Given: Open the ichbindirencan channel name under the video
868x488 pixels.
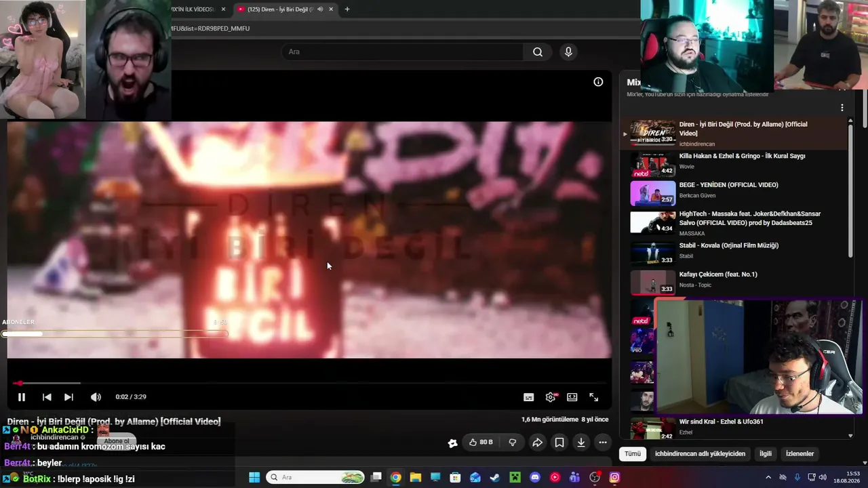Looking at the screenshot, I should coord(54,437).
